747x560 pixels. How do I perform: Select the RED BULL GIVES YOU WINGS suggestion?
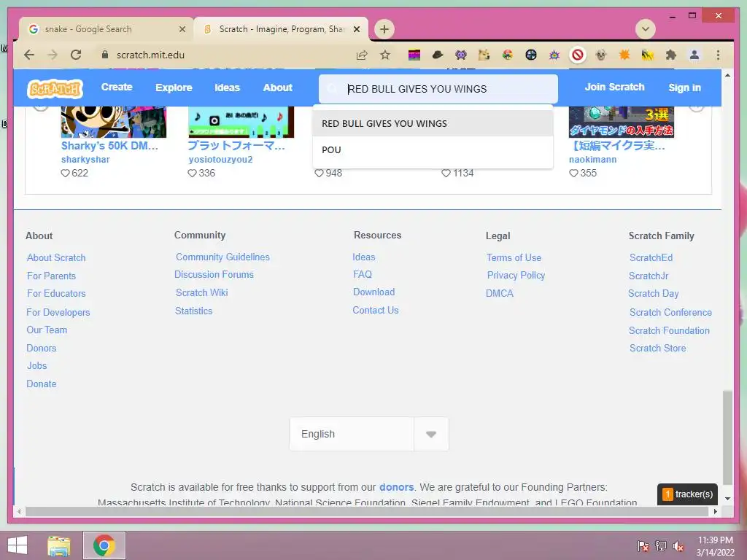tap(433, 123)
